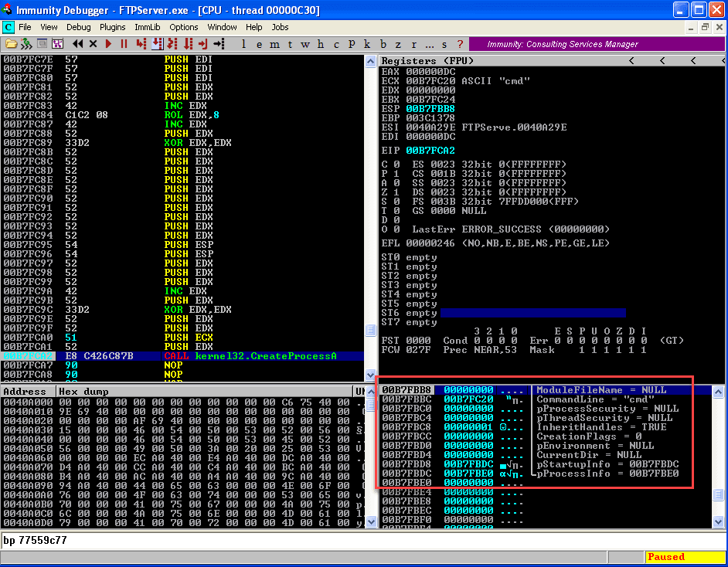Click the ECX register ASCII "cmd" line
The image size is (728, 567).
(x=455, y=81)
